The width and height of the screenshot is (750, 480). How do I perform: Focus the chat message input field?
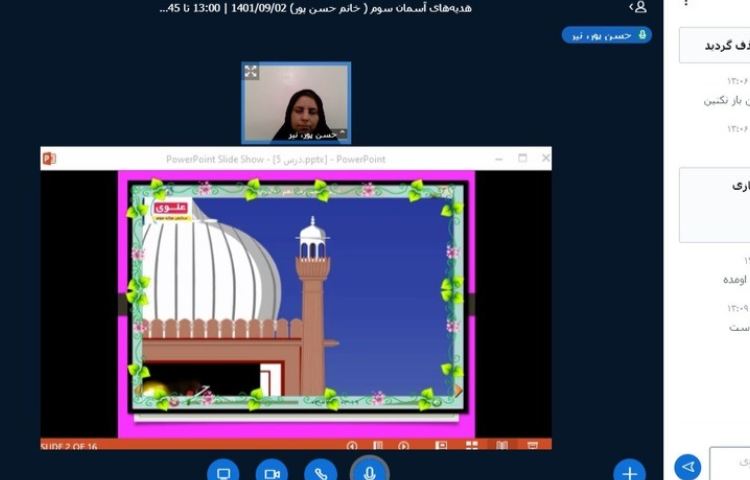pyautogui.click(x=730, y=463)
